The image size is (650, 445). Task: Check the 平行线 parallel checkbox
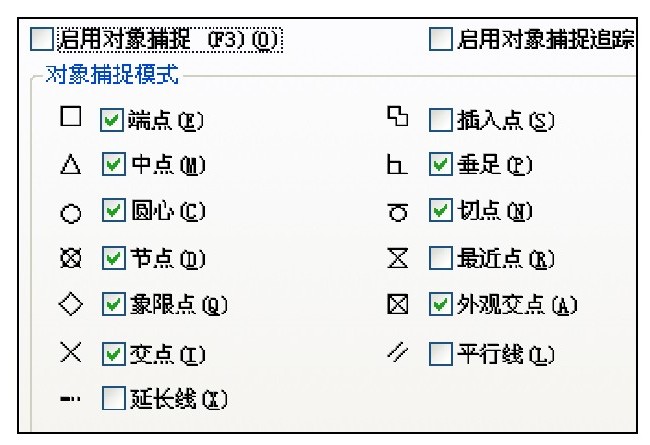[x=440, y=353]
